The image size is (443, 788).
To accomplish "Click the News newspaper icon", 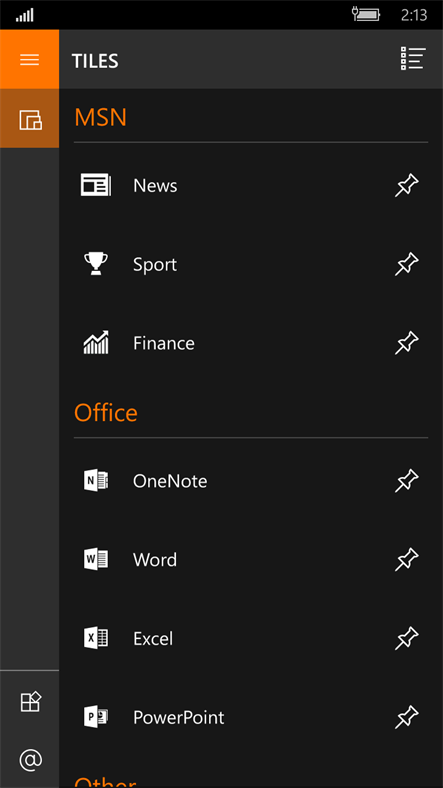I will (96, 185).
